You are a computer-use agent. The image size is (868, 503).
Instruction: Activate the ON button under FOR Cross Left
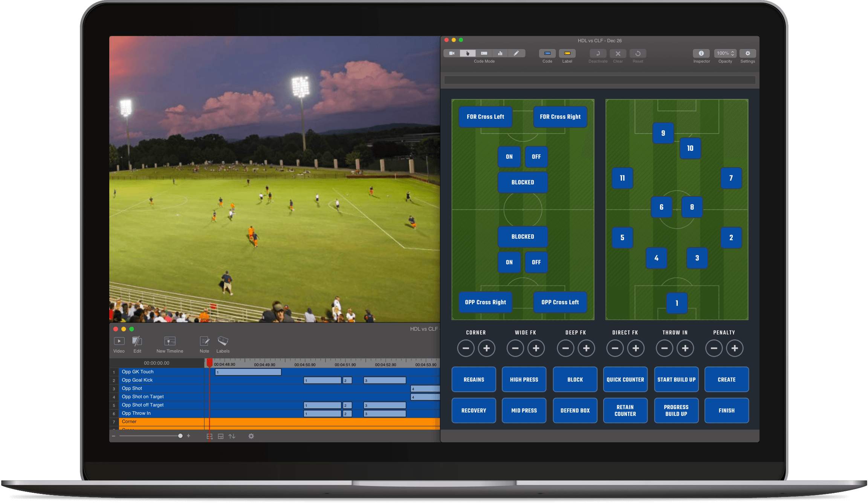click(509, 157)
